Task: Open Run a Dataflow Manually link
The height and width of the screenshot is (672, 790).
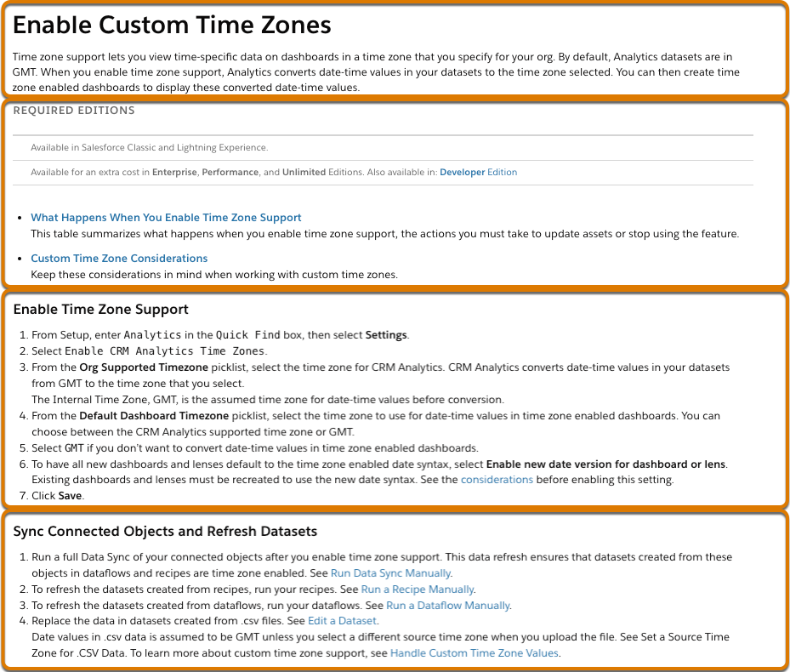Action: tap(448, 606)
